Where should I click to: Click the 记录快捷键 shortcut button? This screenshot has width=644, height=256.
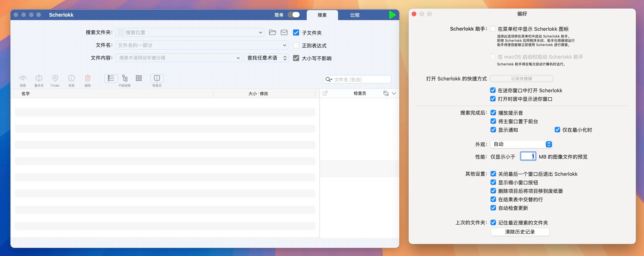point(521,79)
